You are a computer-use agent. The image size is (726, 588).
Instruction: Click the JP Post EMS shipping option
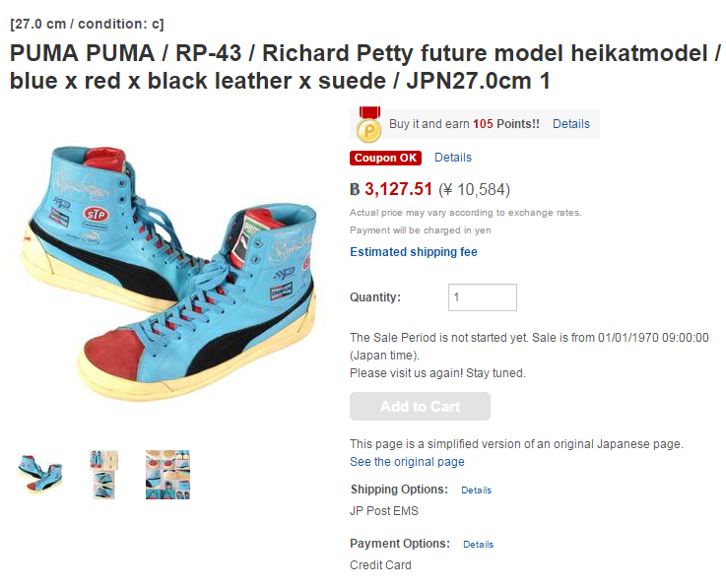(384, 511)
